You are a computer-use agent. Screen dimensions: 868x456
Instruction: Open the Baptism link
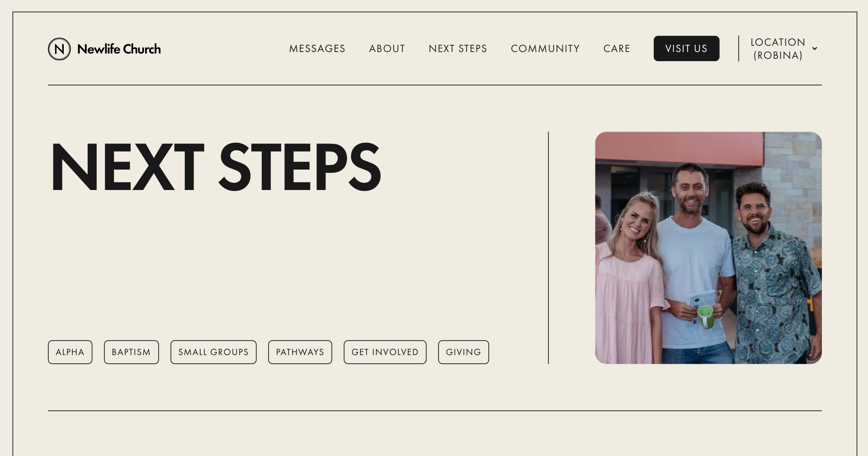(132, 352)
